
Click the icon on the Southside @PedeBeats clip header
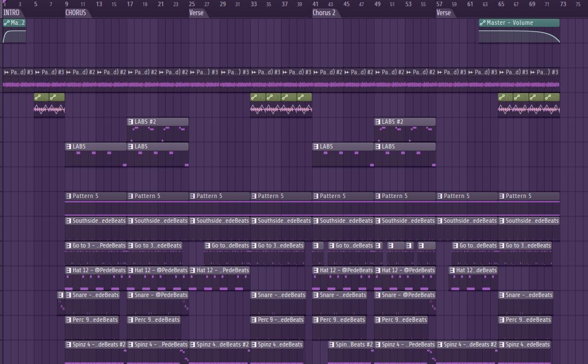[x=70, y=221]
